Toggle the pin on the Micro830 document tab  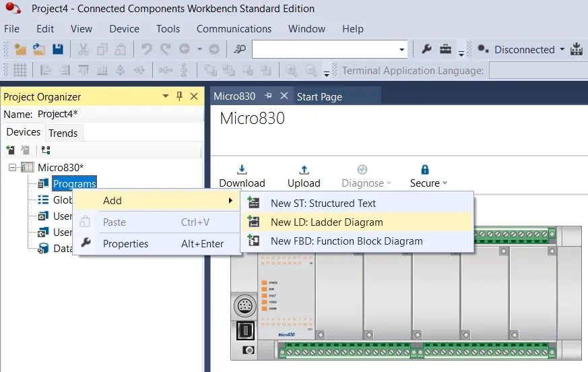(268, 96)
